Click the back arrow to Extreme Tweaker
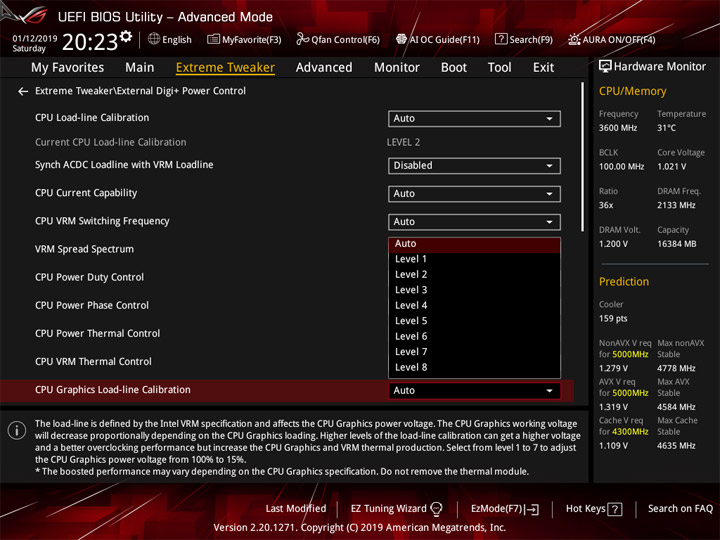This screenshot has width=720, height=540. (x=23, y=91)
